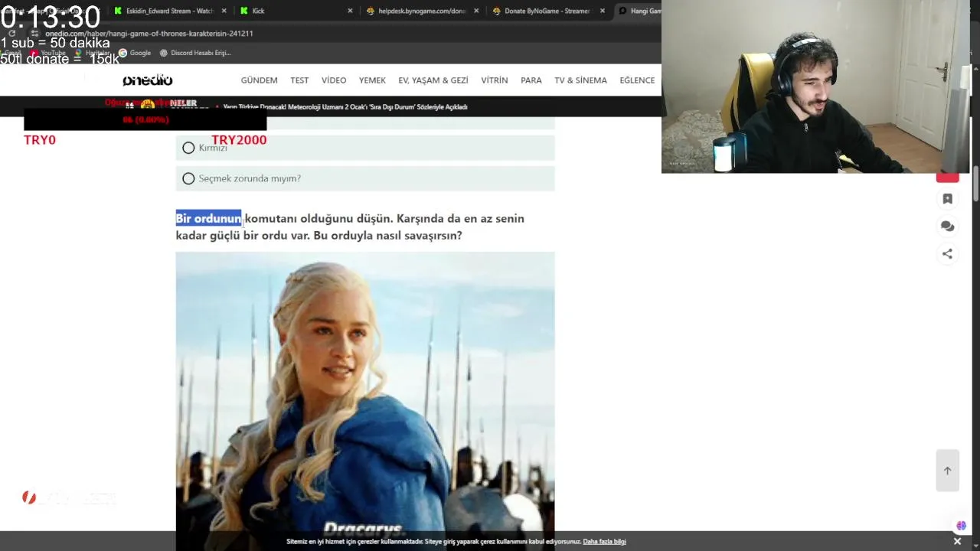Screen dimensions: 980x551
Task: Switch to the Kick tab
Action: click(x=296, y=11)
